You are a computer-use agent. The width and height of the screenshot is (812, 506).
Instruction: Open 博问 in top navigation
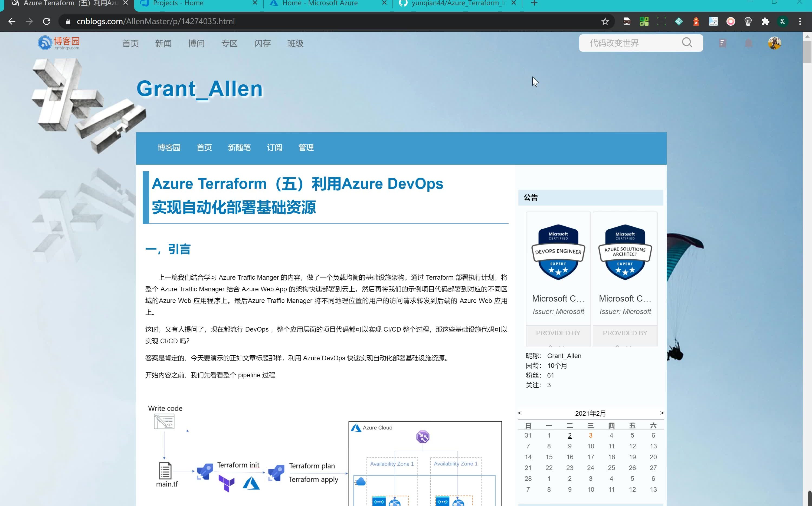click(x=196, y=44)
